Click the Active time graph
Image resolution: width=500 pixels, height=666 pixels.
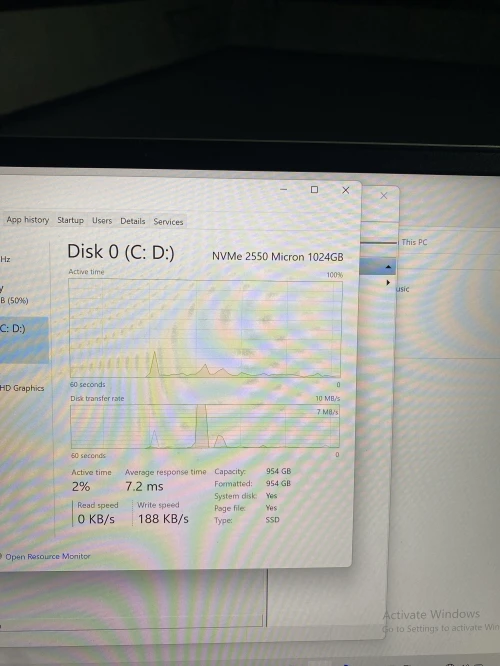click(205, 328)
